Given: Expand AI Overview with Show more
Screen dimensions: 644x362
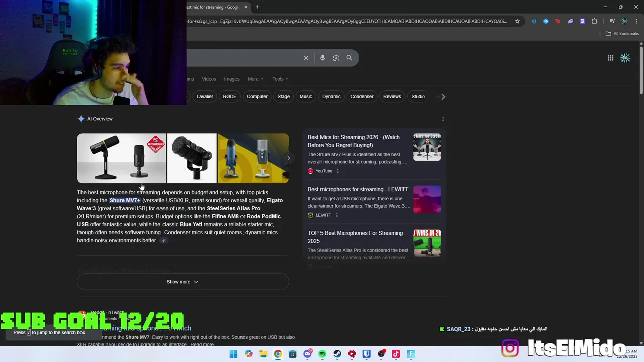Looking at the screenshot, I should coord(183,282).
